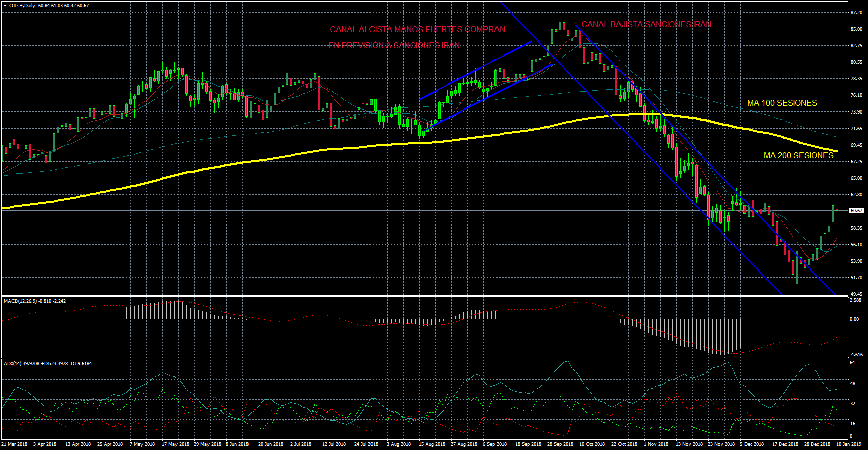Click the current price tag 60.67
Image resolution: width=868 pixels, height=450 pixels.
click(856, 211)
